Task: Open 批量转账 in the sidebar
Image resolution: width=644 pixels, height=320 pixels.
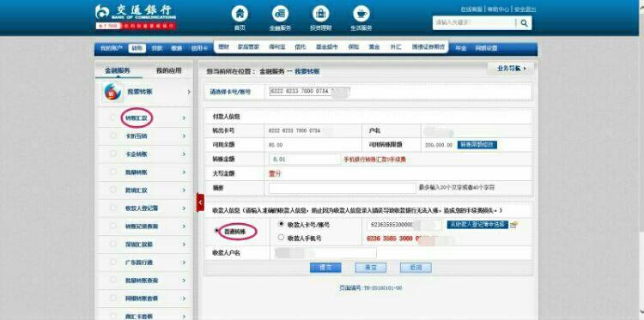Action: point(137,172)
